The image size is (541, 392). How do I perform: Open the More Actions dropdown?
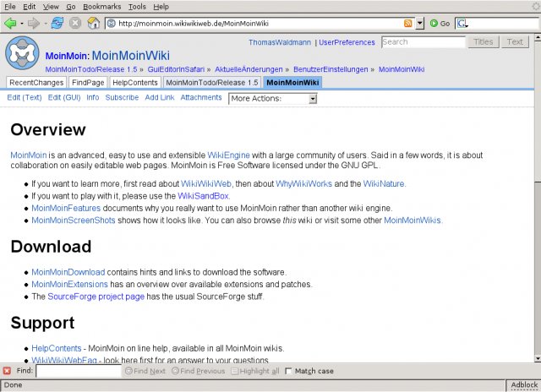click(272, 99)
